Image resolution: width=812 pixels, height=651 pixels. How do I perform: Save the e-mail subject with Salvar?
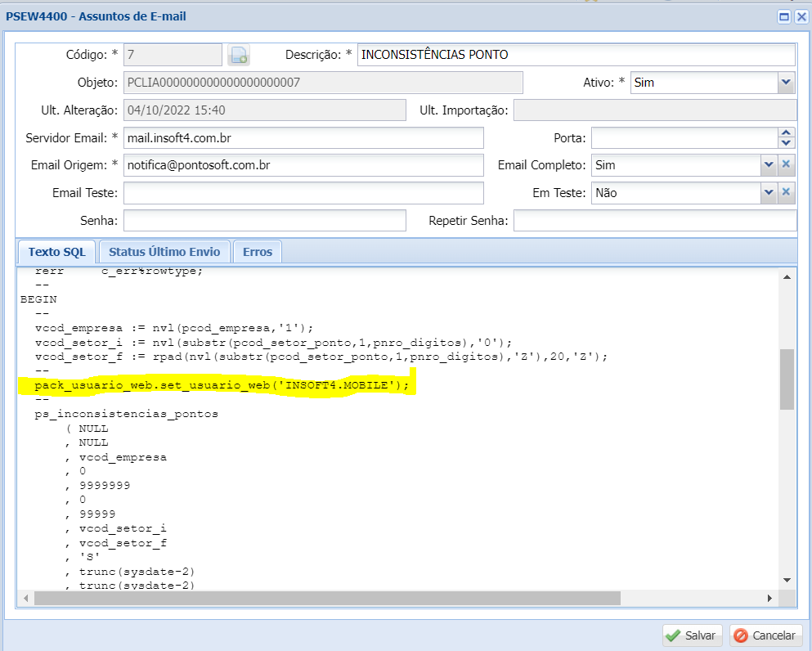click(693, 635)
